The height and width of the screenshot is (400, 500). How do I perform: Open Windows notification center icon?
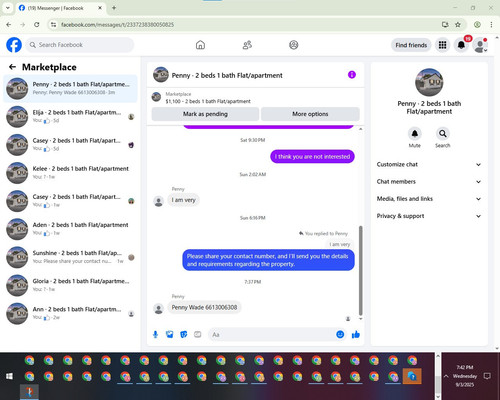pos(487,376)
